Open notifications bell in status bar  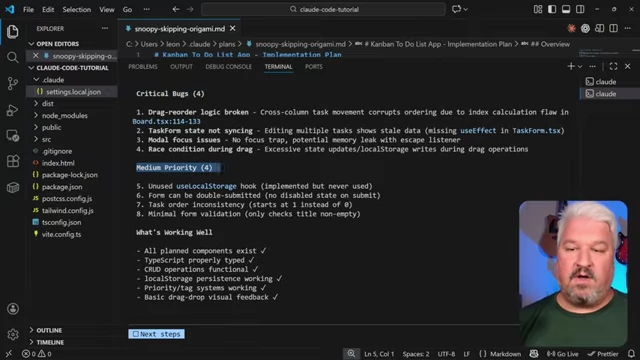click(x=631, y=354)
